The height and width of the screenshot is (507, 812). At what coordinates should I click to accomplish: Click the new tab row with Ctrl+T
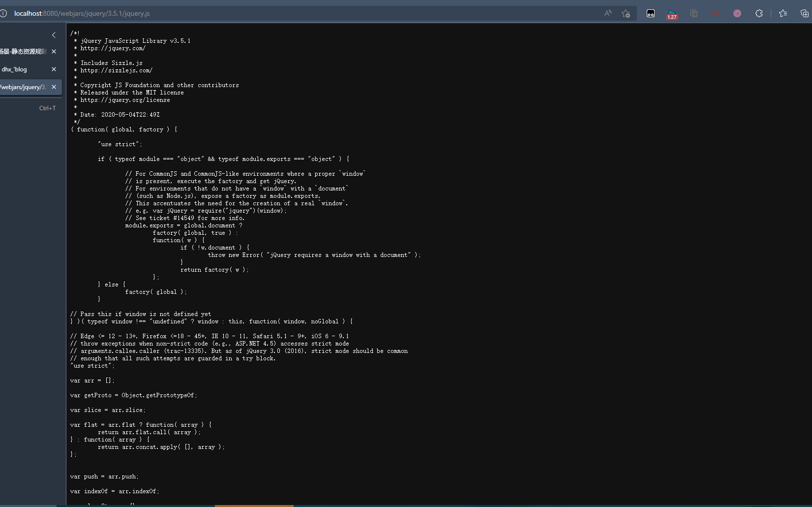[x=30, y=108]
